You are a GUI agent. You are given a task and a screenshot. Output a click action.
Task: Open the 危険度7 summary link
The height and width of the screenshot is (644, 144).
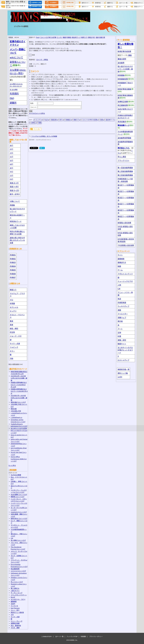coord(13,278)
